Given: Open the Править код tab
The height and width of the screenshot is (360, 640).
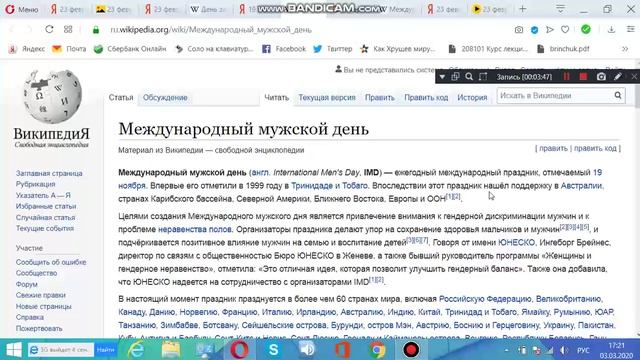Looking at the screenshot, I should pyautogui.click(x=426, y=98).
